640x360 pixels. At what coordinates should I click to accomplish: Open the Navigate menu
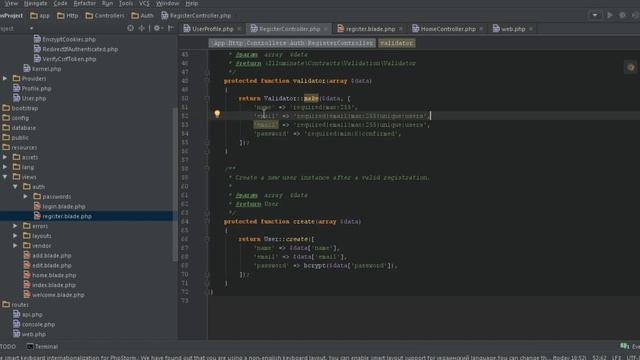coord(36,3)
